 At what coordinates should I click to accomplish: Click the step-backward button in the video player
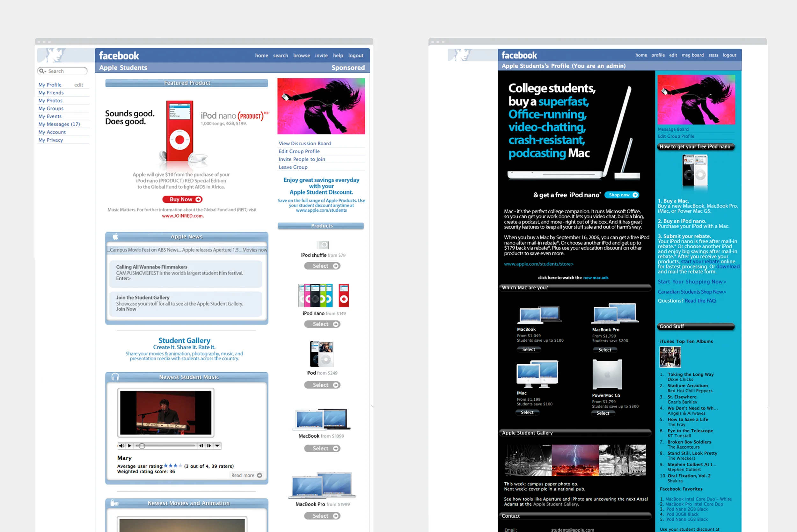coord(201,446)
